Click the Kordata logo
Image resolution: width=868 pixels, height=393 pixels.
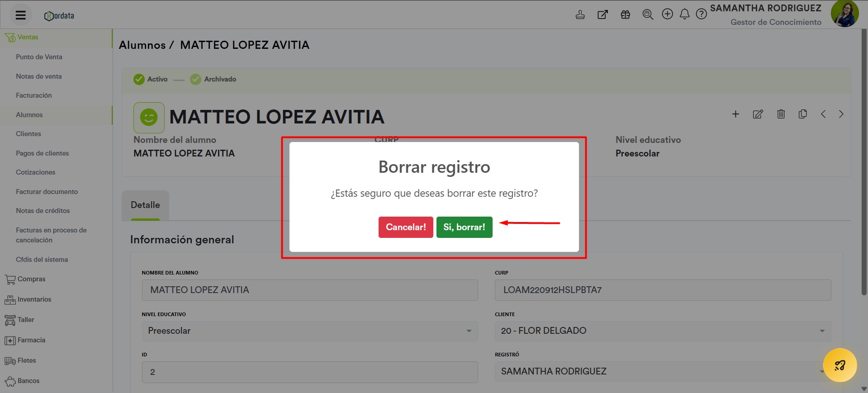59,16
